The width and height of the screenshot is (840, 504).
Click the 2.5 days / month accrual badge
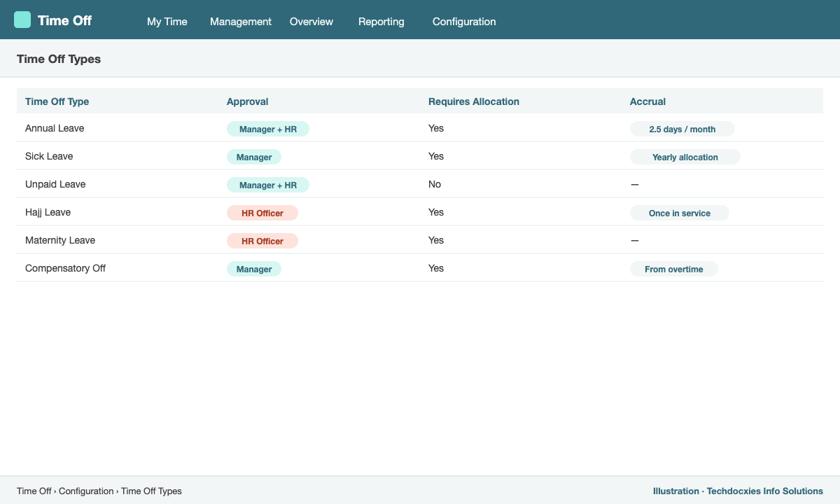tap(682, 129)
